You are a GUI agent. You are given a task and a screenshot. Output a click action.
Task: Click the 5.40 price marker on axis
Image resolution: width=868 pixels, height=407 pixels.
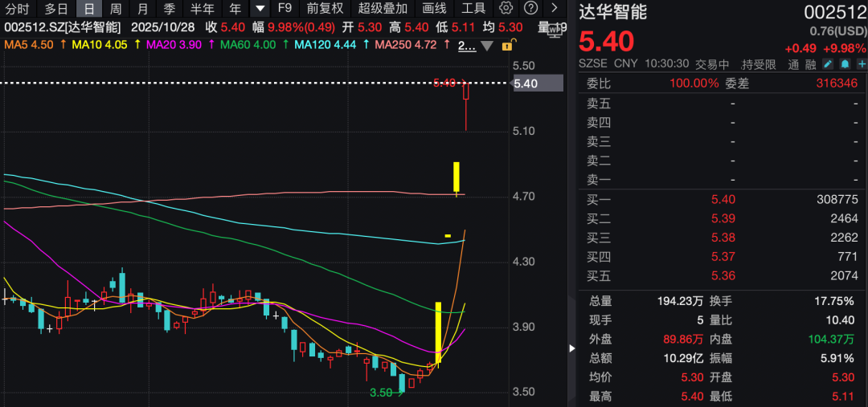(x=526, y=83)
